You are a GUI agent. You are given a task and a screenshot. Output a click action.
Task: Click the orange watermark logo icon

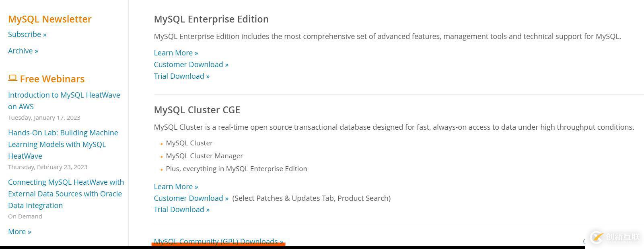click(597, 237)
